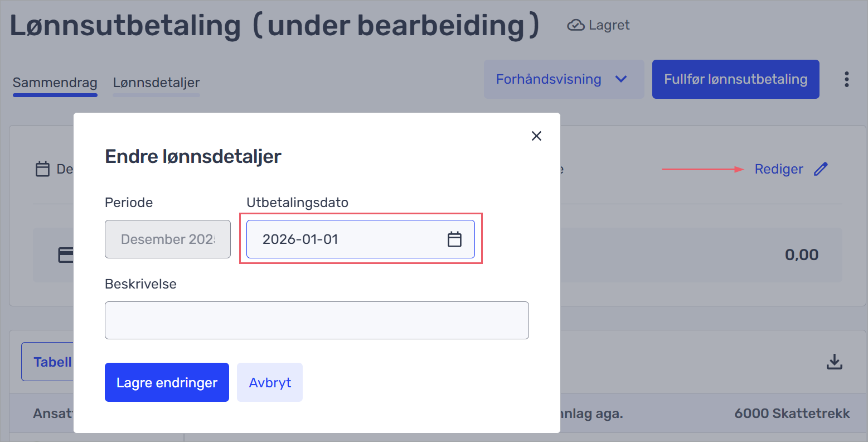Open the calendar picker for Utbetalingsdato

(x=454, y=239)
